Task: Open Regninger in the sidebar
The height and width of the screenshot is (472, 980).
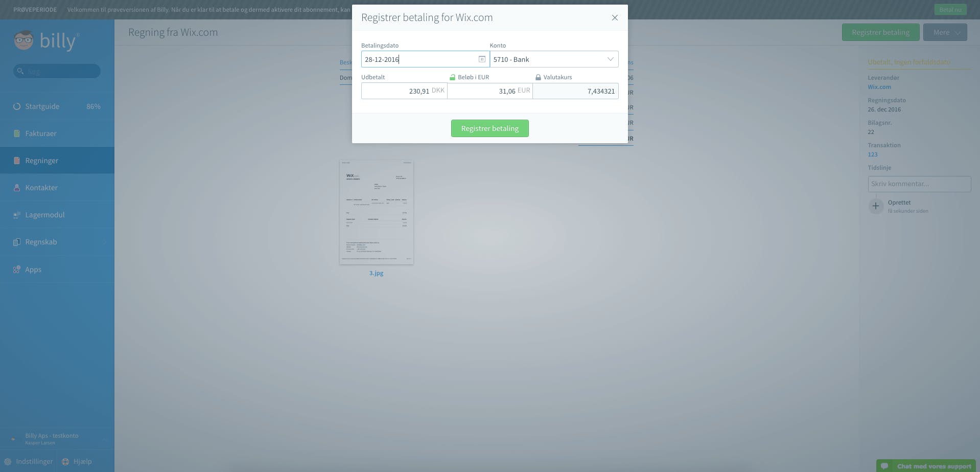Action: [57, 161]
